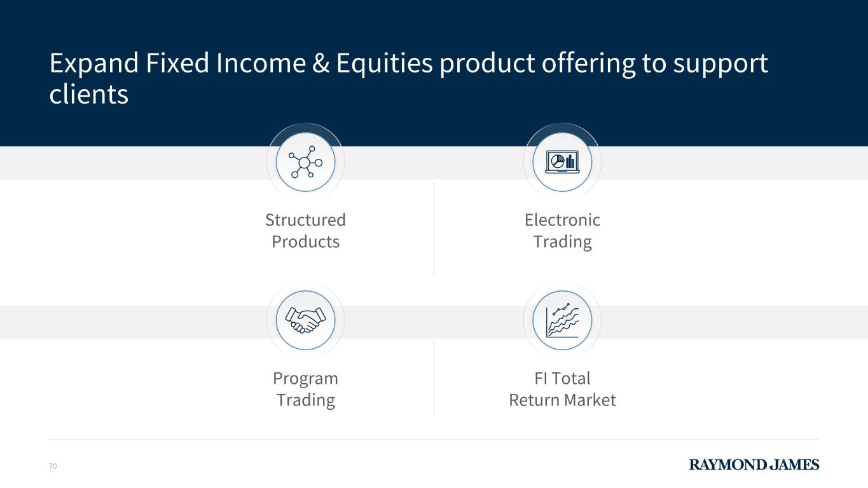Select the "Electronic Trading" label
Viewport: 868px width, 488px height.
(562, 231)
